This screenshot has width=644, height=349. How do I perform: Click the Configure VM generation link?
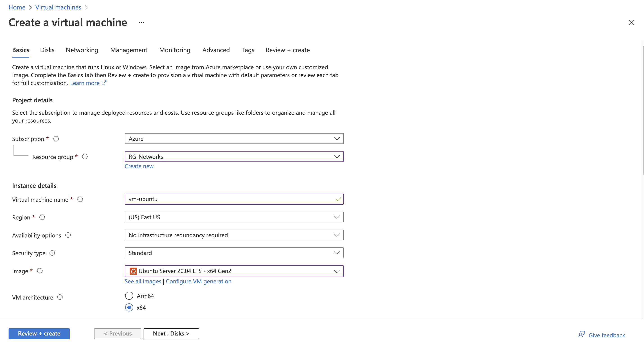pos(198,282)
